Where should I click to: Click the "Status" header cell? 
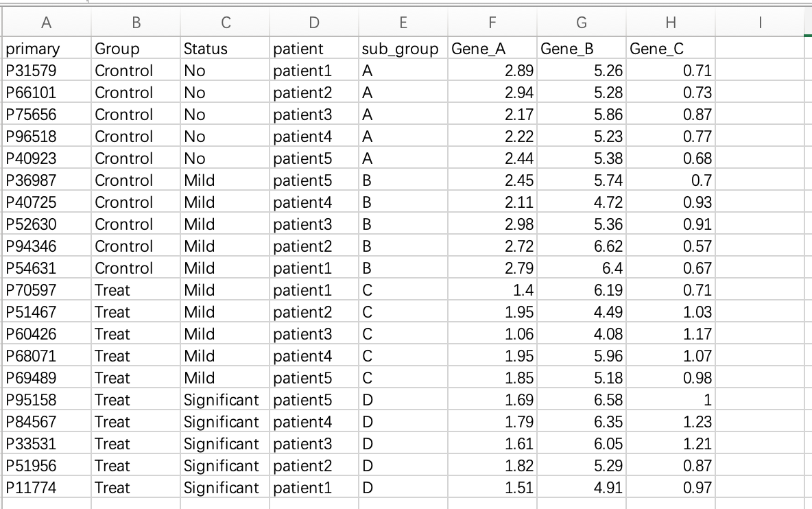tap(205, 49)
